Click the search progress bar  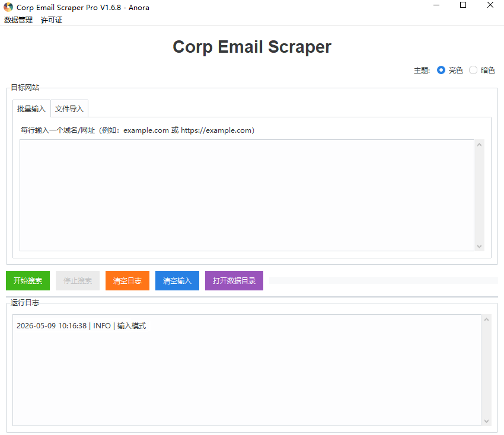[384, 280]
